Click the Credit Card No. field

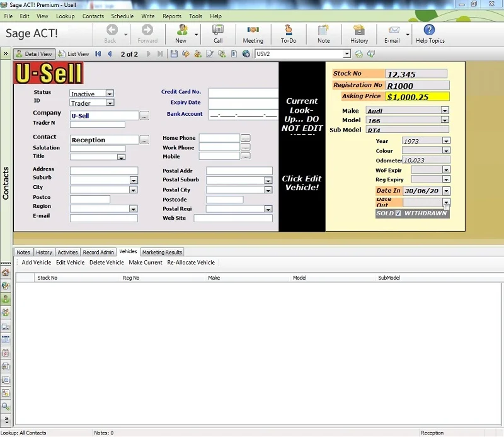click(x=243, y=93)
